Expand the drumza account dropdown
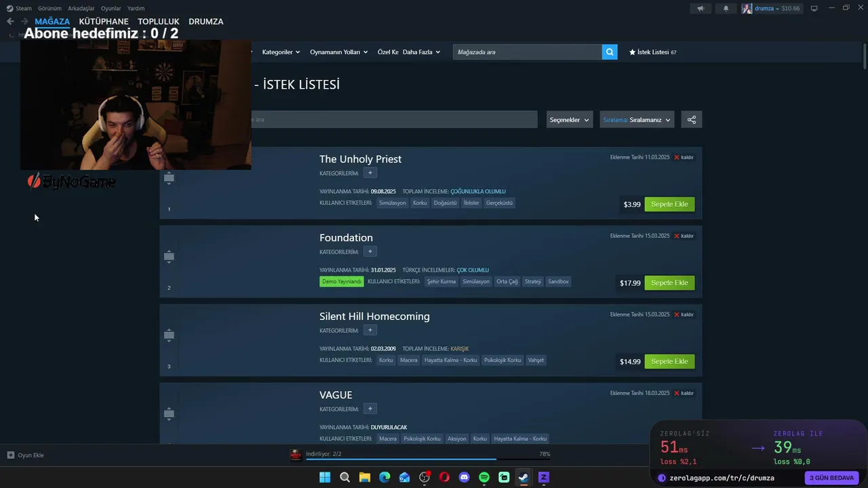 (767, 9)
